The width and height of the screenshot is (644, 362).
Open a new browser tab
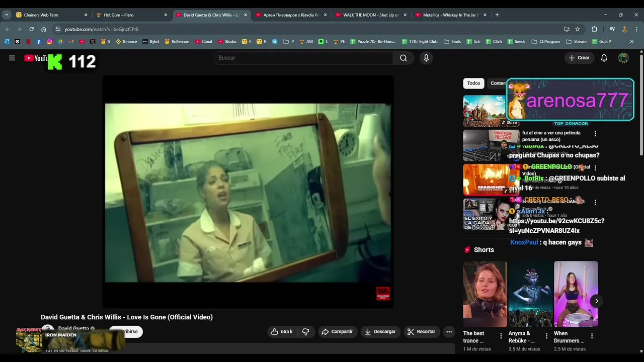click(x=497, y=15)
